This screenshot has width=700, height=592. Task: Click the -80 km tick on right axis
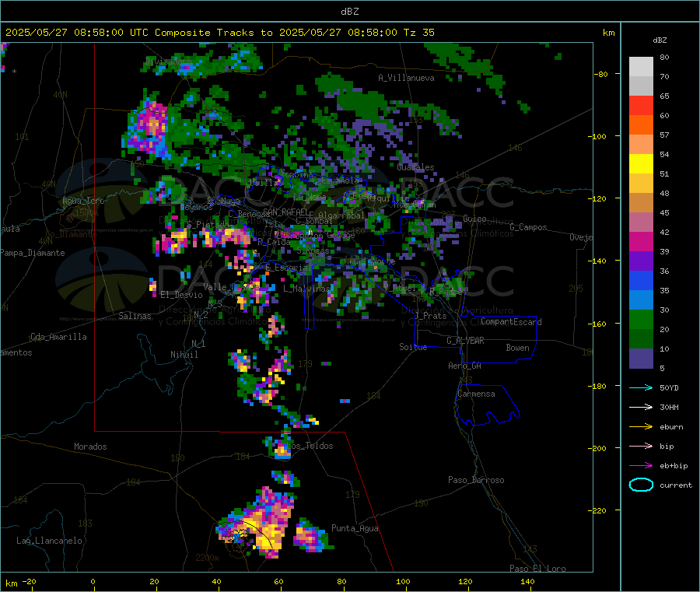click(600, 74)
